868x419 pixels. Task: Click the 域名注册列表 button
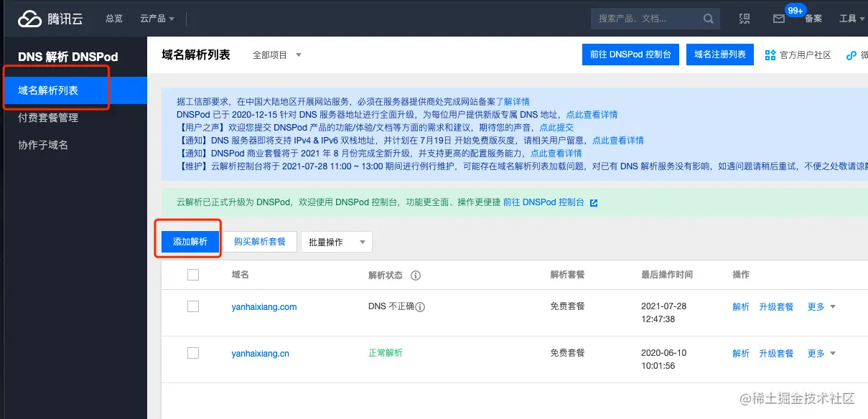point(720,55)
